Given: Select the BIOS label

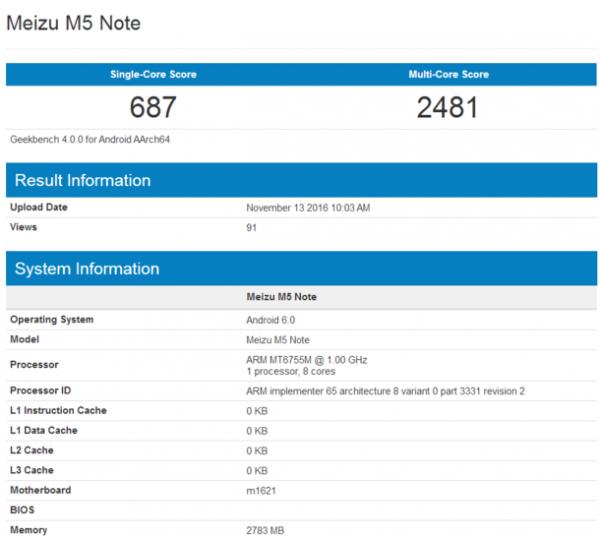Looking at the screenshot, I should point(22,510).
